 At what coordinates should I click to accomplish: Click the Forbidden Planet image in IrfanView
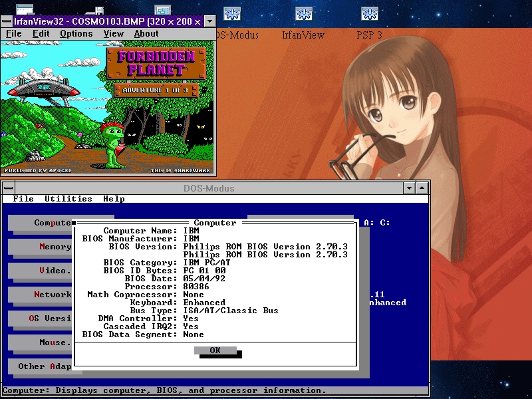pos(107,107)
